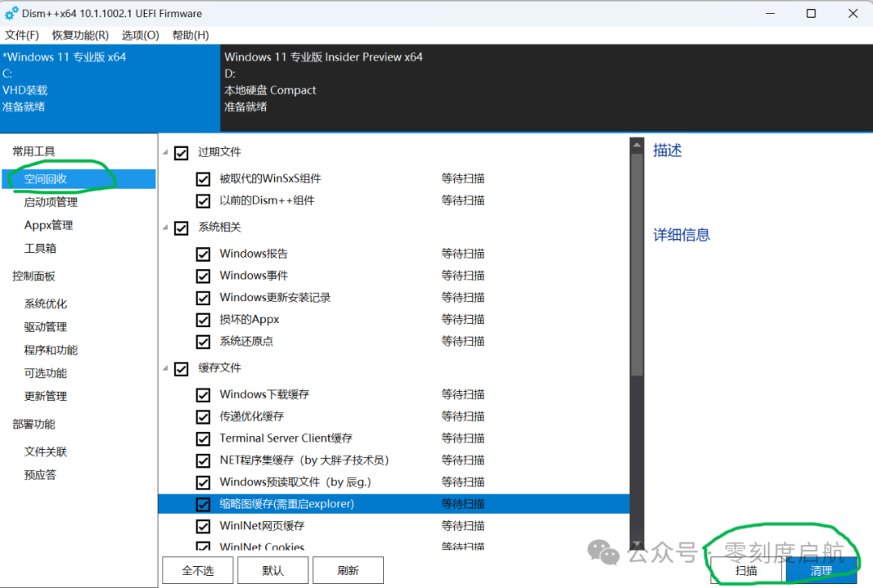Select the Windows 11 专业版 x64 C: image tile
873x588 pixels.
110,88
